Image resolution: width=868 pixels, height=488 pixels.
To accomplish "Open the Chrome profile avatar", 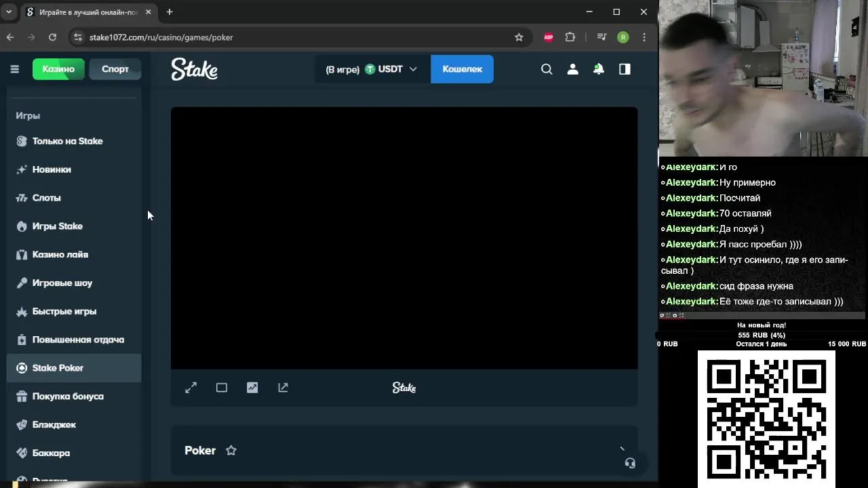I will [623, 37].
